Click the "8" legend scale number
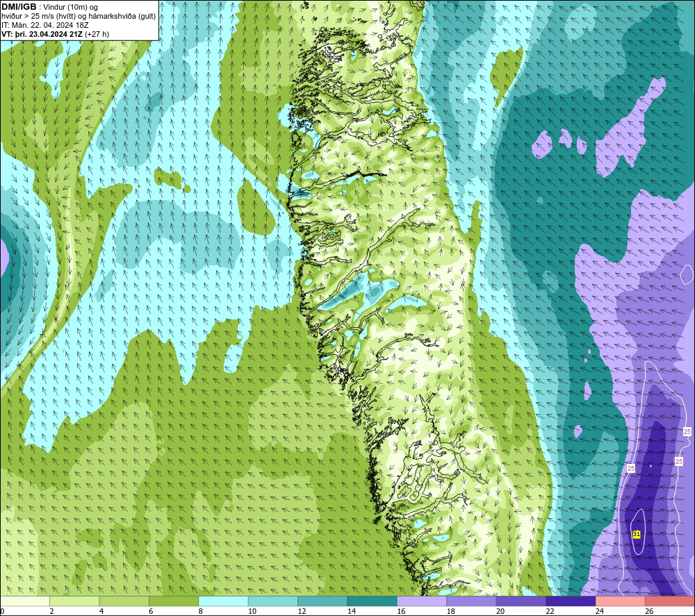The width and height of the screenshot is (695, 616). (x=201, y=611)
